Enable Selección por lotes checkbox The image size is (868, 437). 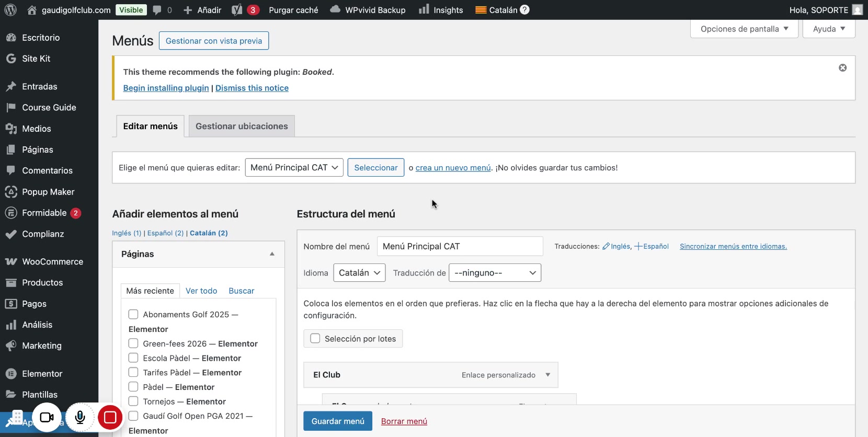(315, 339)
